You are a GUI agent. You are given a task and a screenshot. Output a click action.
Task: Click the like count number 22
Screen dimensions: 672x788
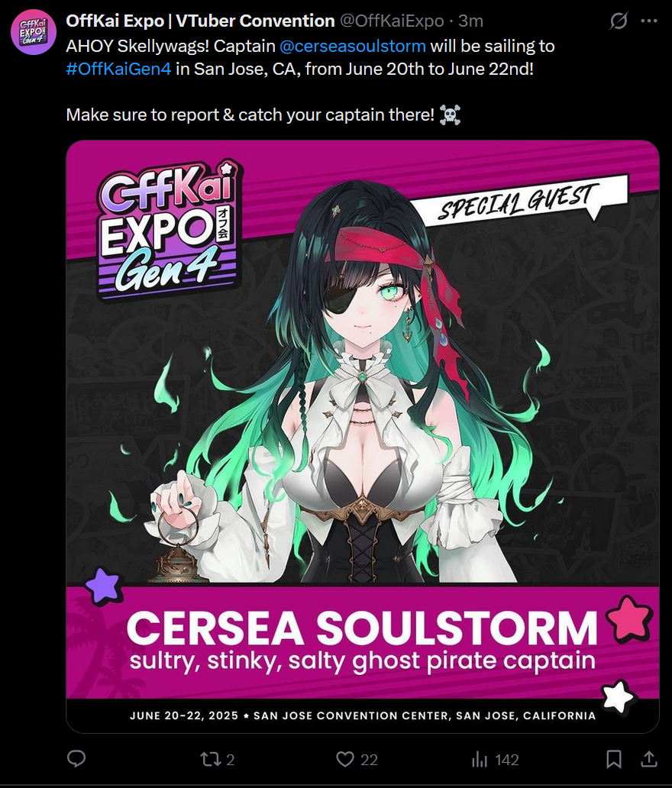click(x=368, y=759)
